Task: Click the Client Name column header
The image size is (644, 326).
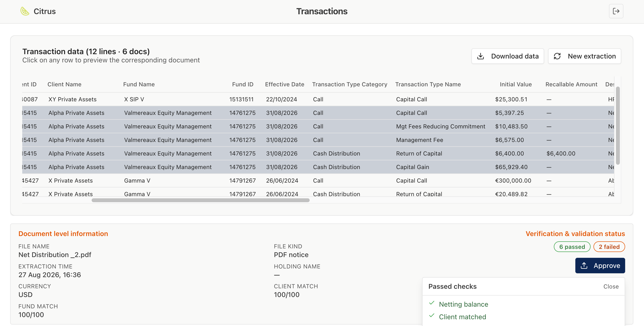Action: [64, 84]
